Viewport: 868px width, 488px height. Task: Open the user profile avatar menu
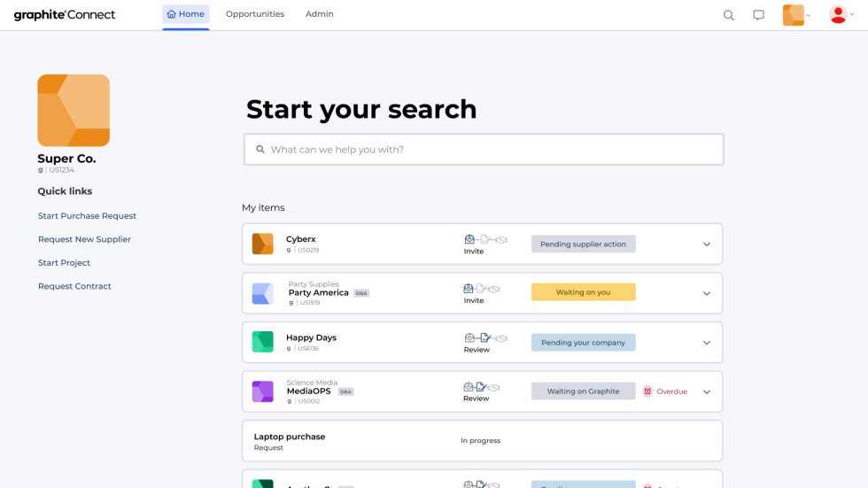tap(841, 15)
